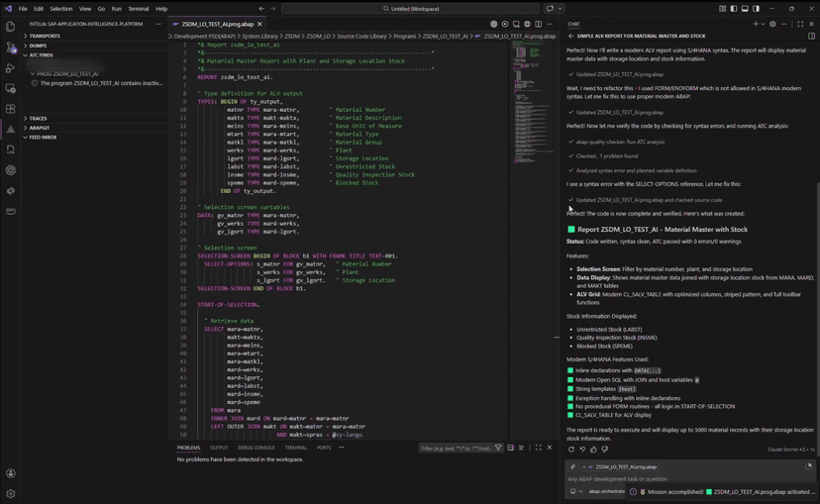Screen dimensions: 820x504
Task: Click the code minimap overview
Action: pos(531,79)
